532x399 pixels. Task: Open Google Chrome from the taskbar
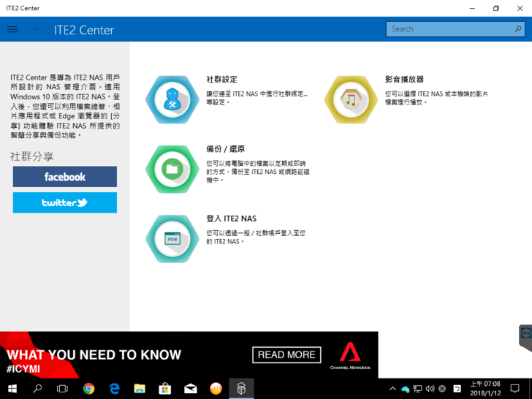click(x=88, y=389)
